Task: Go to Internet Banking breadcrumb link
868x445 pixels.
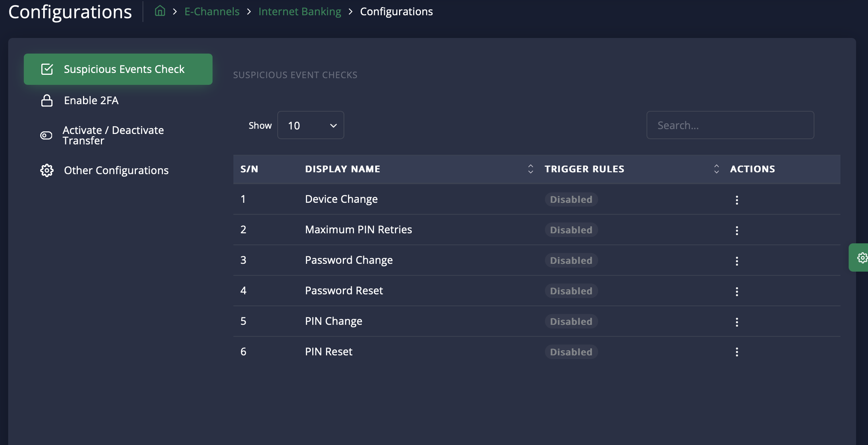Action: pyautogui.click(x=300, y=12)
